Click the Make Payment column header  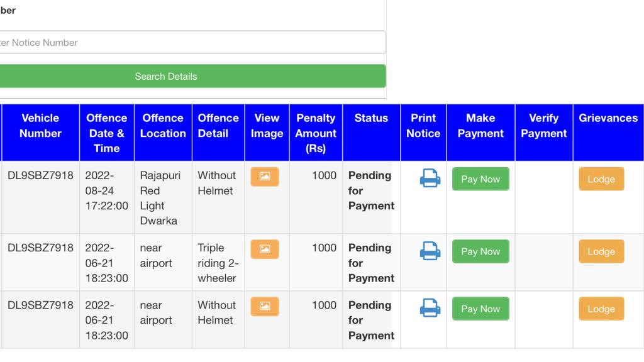480,132
